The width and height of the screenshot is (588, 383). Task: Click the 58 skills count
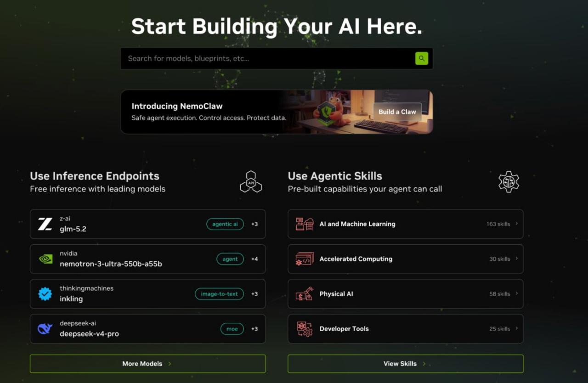click(x=500, y=294)
